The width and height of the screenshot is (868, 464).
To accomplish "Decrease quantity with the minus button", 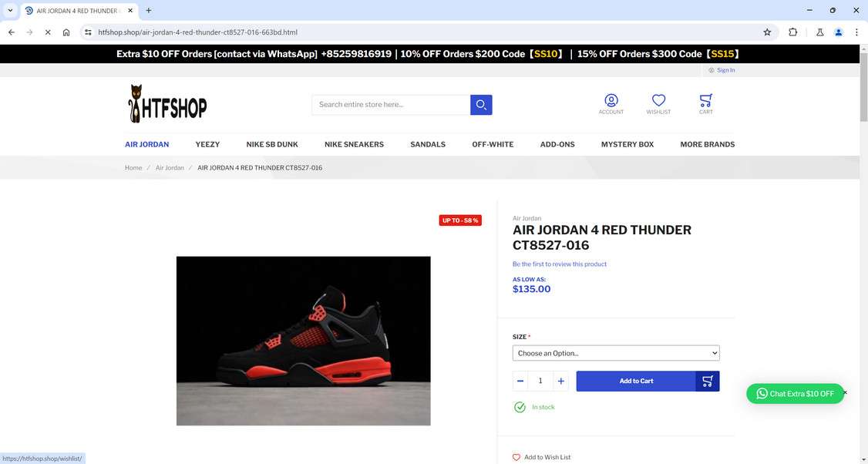I will pyautogui.click(x=520, y=381).
